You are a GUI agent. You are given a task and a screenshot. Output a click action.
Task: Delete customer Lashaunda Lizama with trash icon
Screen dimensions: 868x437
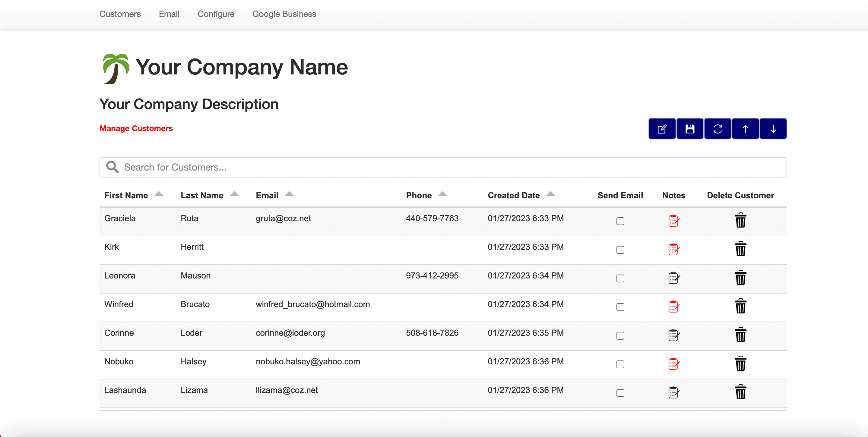click(740, 392)
